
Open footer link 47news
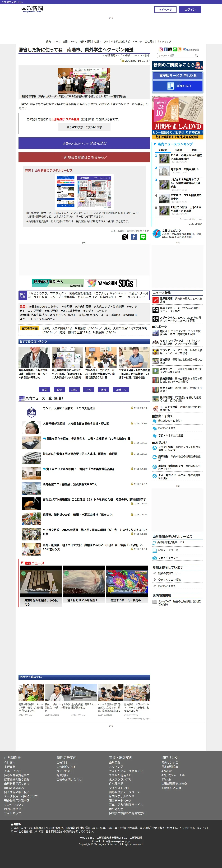pos(167,771)
